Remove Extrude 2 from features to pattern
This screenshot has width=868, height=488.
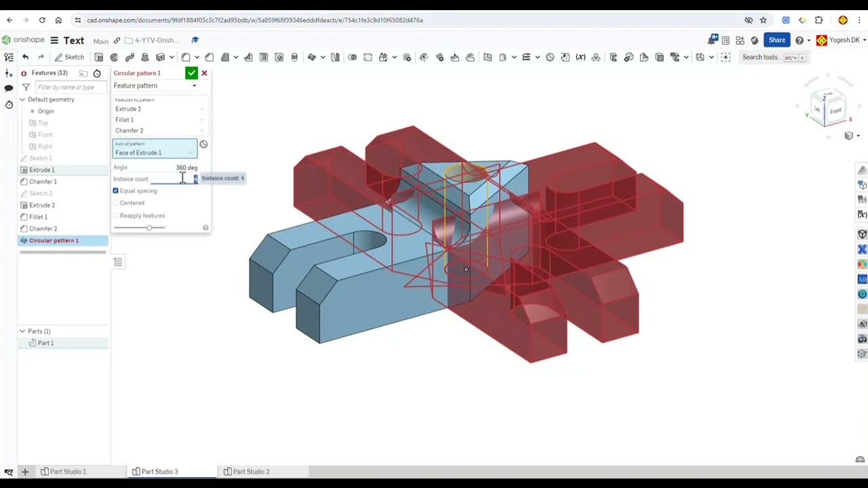click(x=202, y=109)
